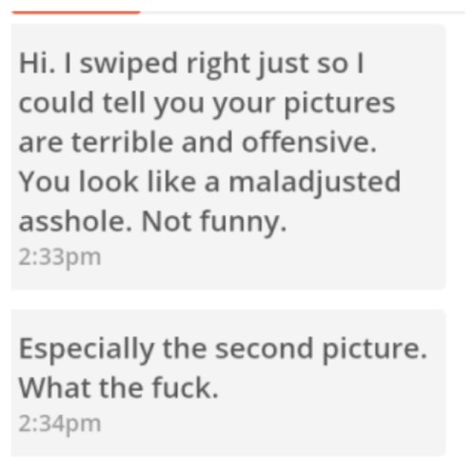Click the 2:33pm timestamp
Screen dimensions: 476x476
click(x=60, y=257)
